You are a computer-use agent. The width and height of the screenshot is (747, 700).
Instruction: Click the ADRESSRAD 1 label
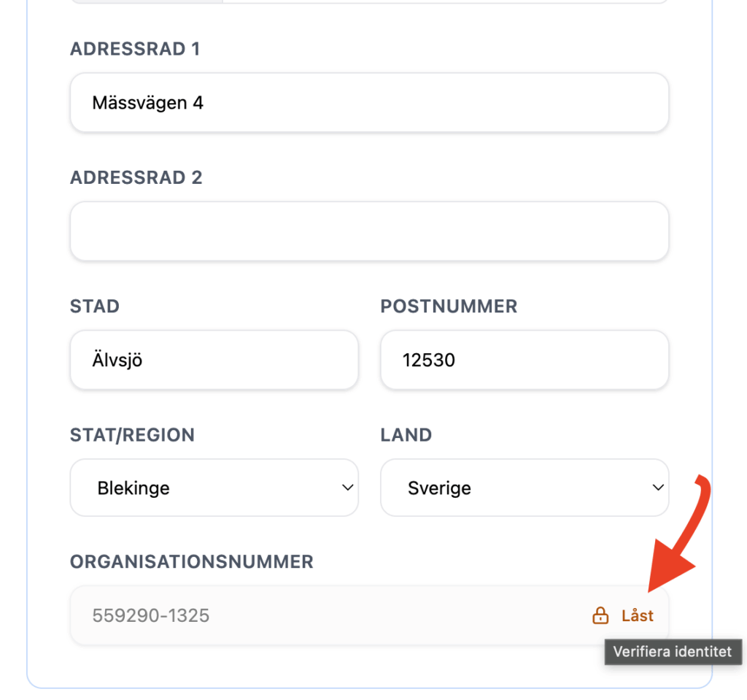[135, 49]
